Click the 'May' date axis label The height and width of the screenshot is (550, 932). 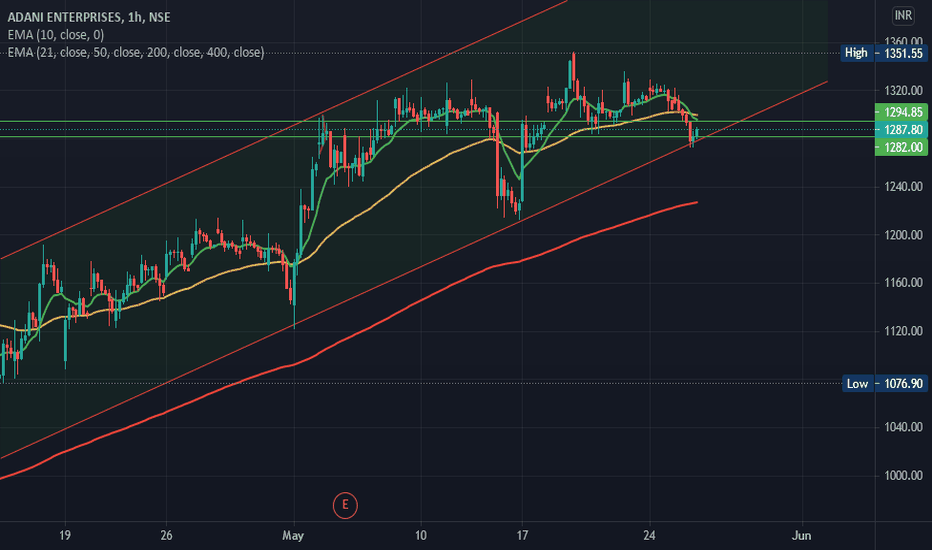293,536
